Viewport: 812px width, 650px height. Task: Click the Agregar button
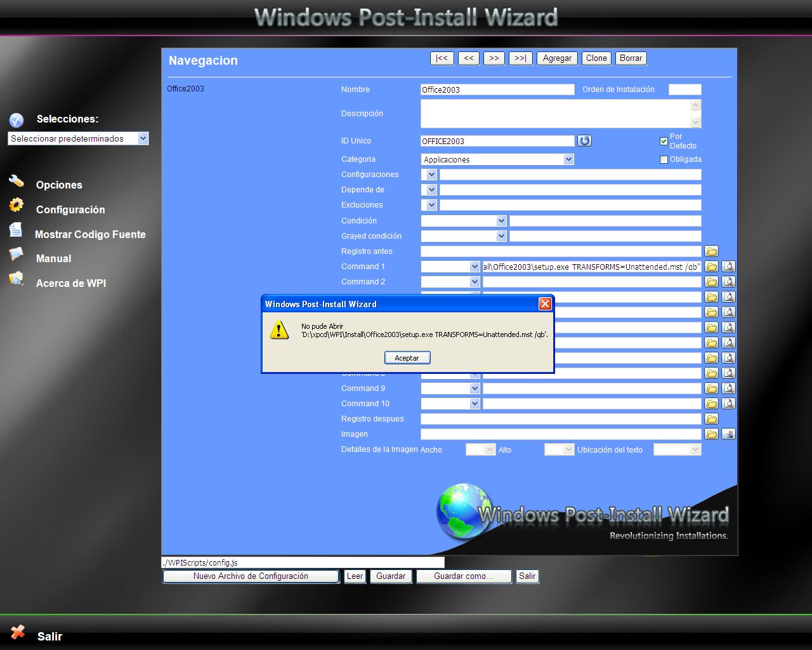pyautogui.click(x=557, y=58)
